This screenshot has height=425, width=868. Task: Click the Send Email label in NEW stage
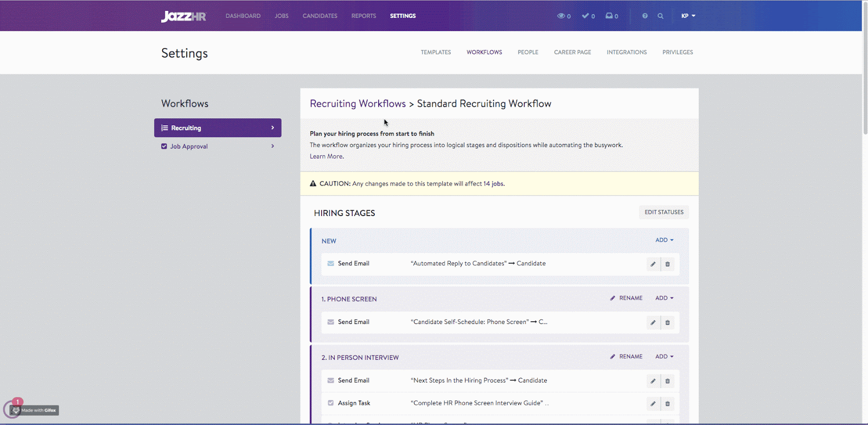click(353, 263)
